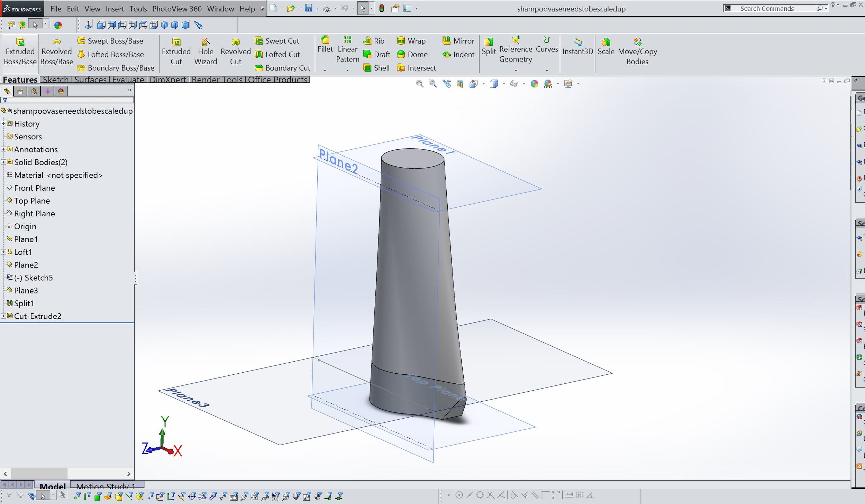Screen dimensions: 865x504
Task: Click the Rebuild traffic light icon
Action: pyautogui.click(x=382, y=8)
